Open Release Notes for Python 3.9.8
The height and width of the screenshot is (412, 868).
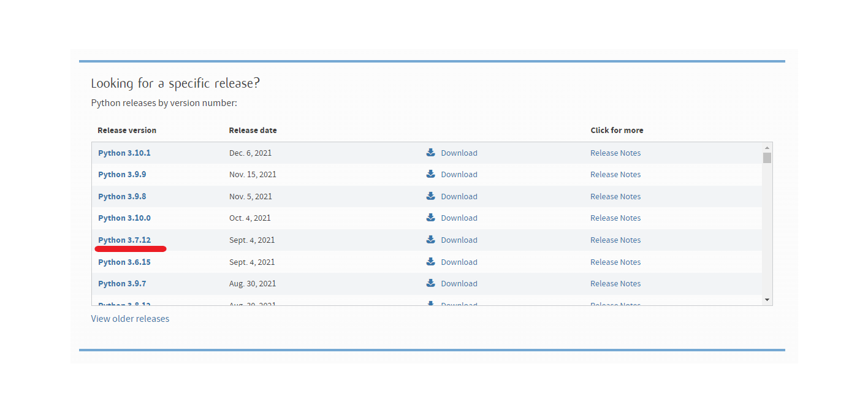click(615, 196)
